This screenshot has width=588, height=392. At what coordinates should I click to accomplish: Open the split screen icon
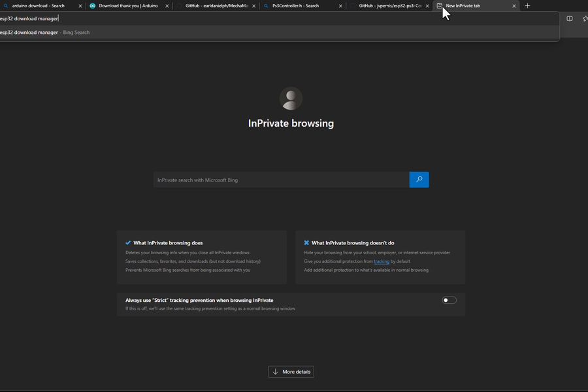pos(570,18)
